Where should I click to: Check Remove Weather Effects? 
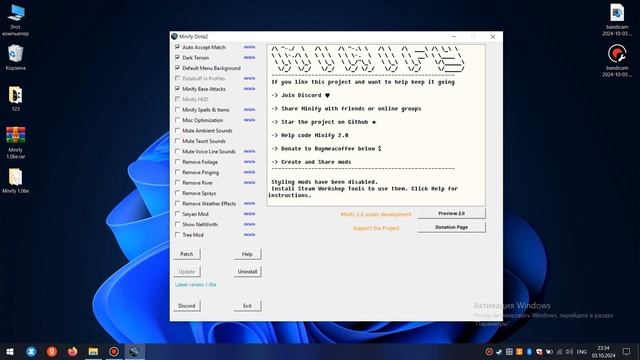click(178, 203)
